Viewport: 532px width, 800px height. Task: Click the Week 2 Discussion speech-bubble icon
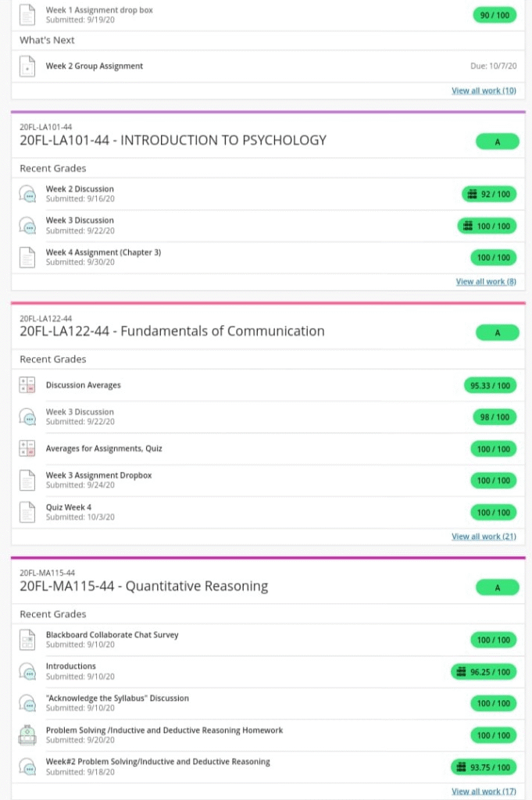tap(27, 194)
